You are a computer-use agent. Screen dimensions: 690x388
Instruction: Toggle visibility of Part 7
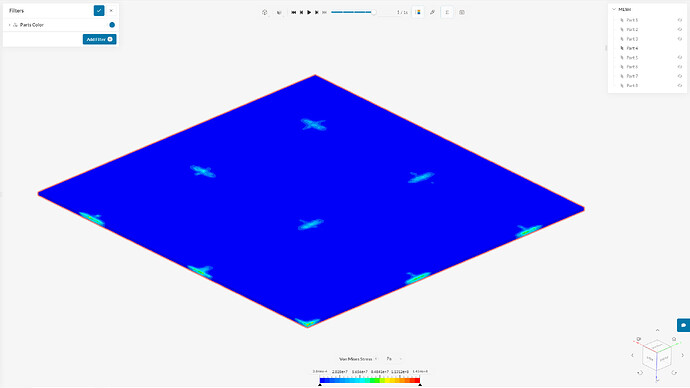(x=680, y=76)
